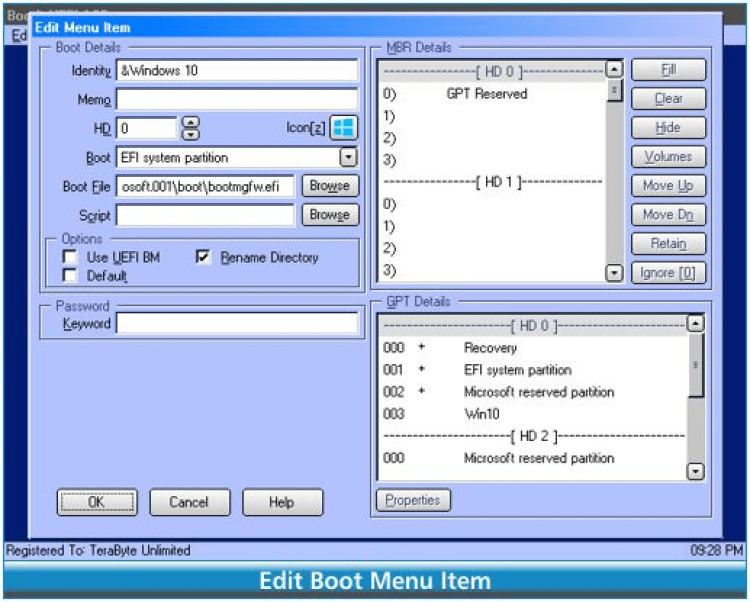Increase HD number with stepper up arrow
This screenshot has width=750, height=602.
192,122
